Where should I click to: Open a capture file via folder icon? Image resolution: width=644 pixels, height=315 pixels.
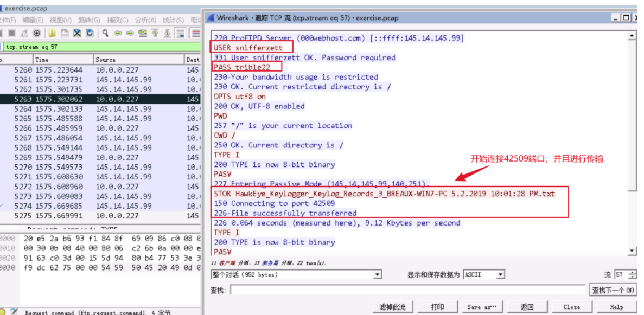[x=52, y=33]
